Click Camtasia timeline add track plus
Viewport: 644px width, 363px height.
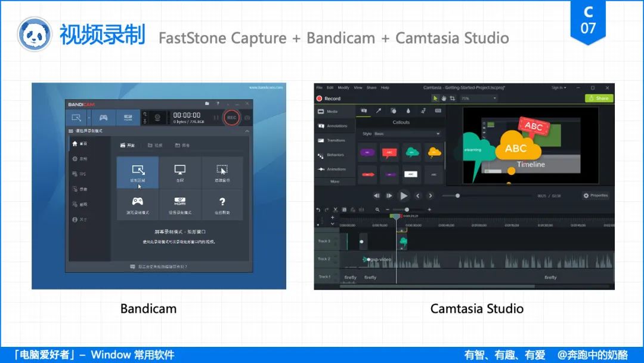pos(332,217)
